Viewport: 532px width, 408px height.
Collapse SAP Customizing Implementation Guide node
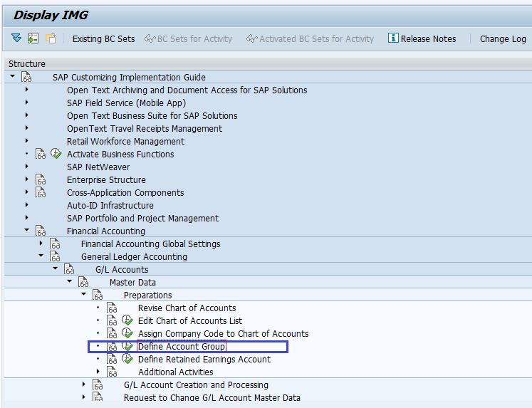click(x=13, y=76)
